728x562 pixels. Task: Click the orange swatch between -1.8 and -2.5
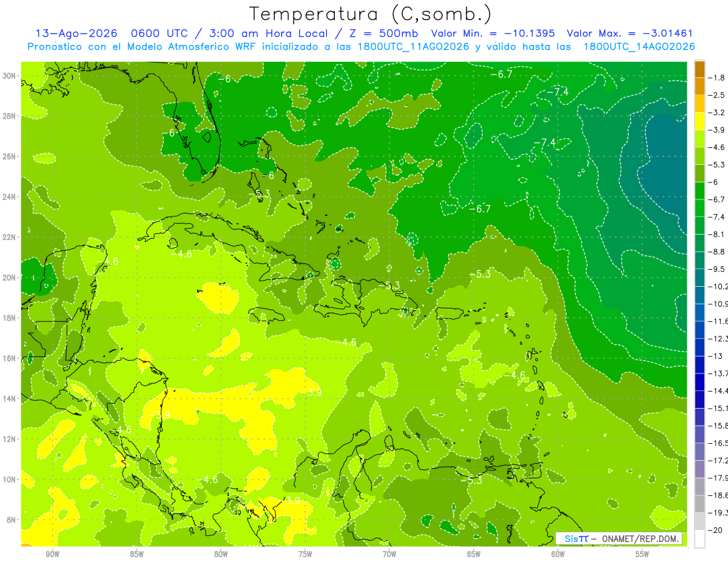[699, 86]
